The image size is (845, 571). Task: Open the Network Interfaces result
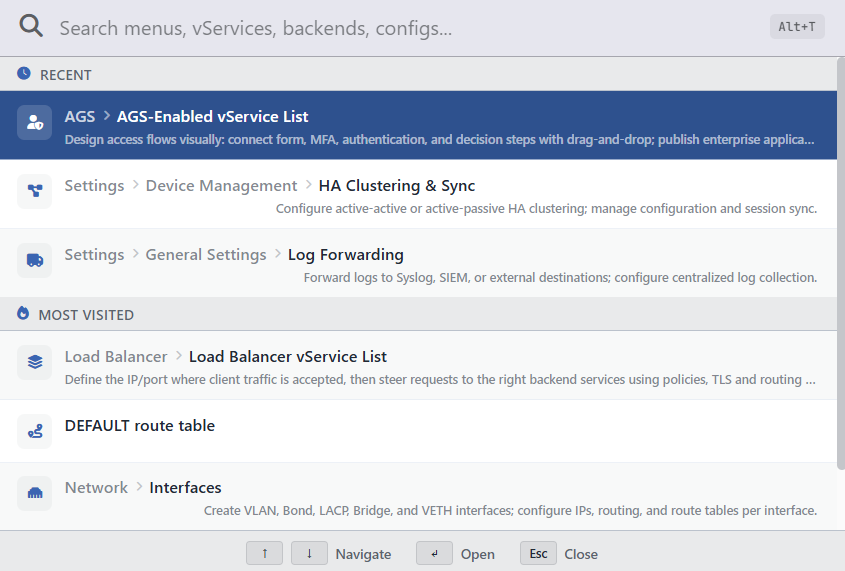tap(418, 496)
